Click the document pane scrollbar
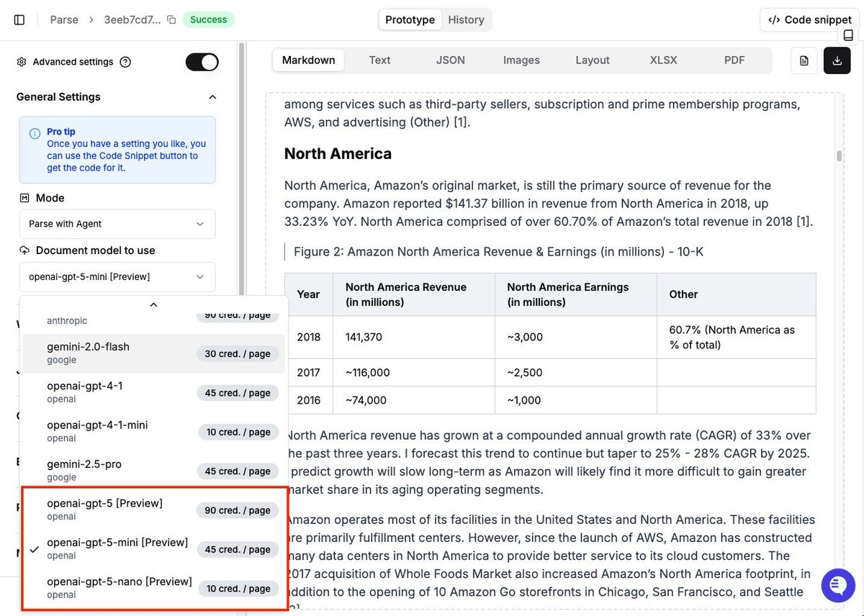 pos(840,156)
